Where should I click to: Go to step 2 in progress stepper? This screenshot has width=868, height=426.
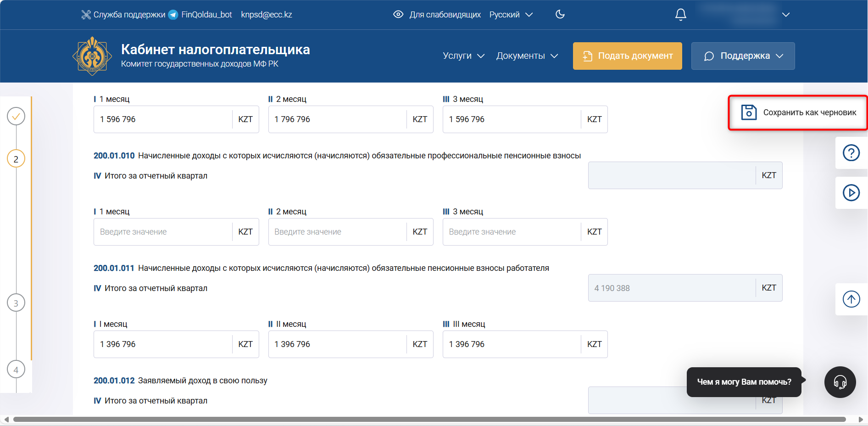[x=16, y=159]
